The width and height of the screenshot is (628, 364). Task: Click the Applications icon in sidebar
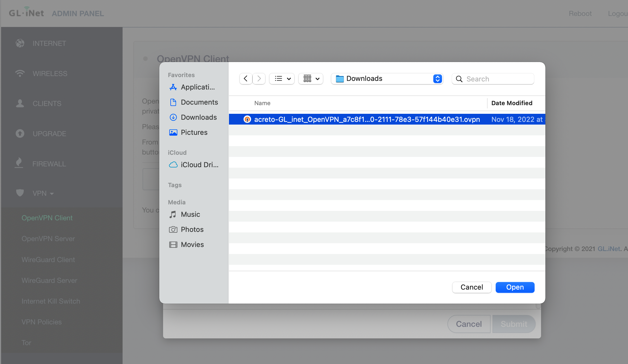[173, 87]
